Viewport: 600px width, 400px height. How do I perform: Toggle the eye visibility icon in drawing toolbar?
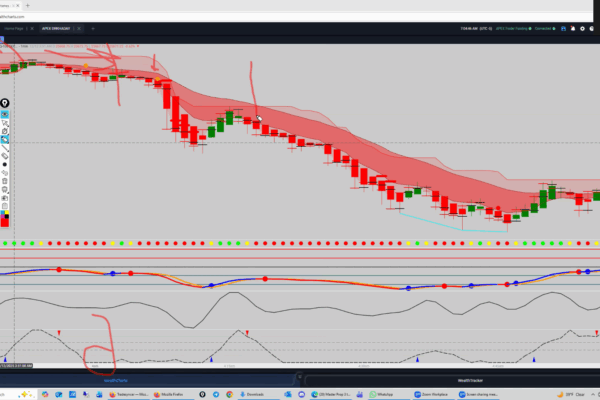coord(5,114)
